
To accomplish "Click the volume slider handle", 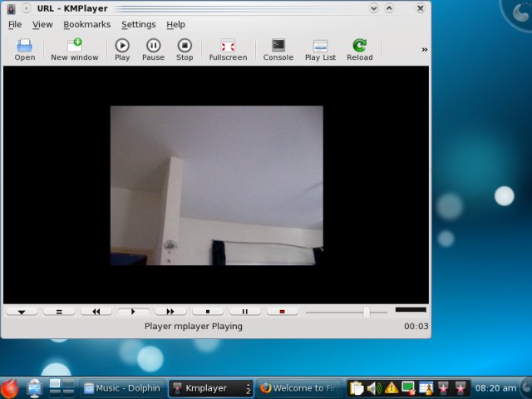I will tap(367, 313).
